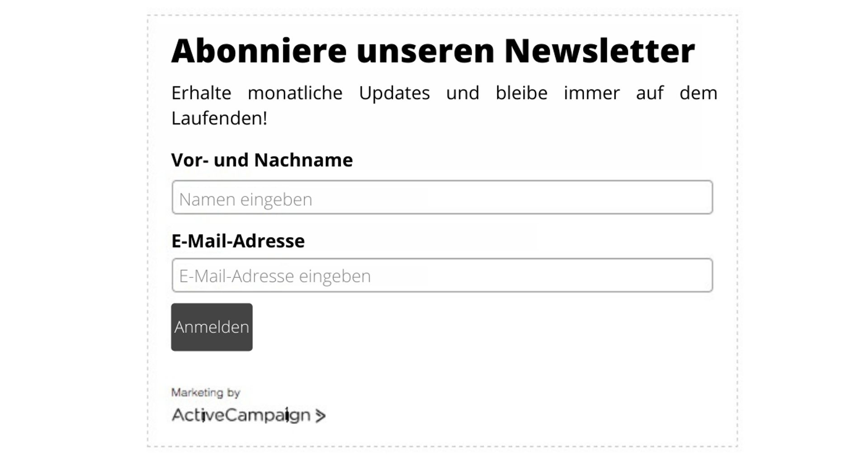Click the chevron arrow icon beside ActiveCampaign
This screenshot has height=454, width=868.
(320, 416)
